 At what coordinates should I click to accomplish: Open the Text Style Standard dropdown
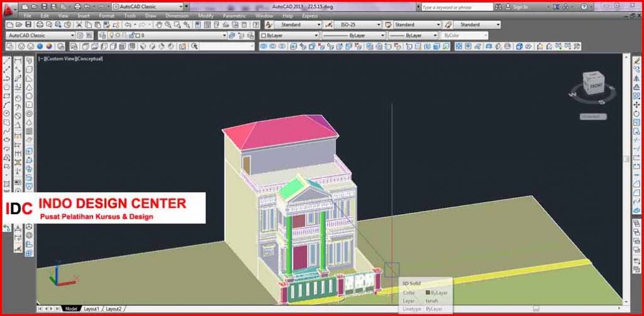click(298, 25)
